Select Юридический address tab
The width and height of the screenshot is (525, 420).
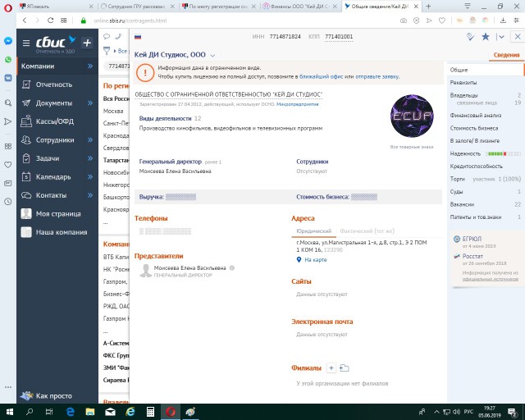pyautogui.click(x=313, y=231)
